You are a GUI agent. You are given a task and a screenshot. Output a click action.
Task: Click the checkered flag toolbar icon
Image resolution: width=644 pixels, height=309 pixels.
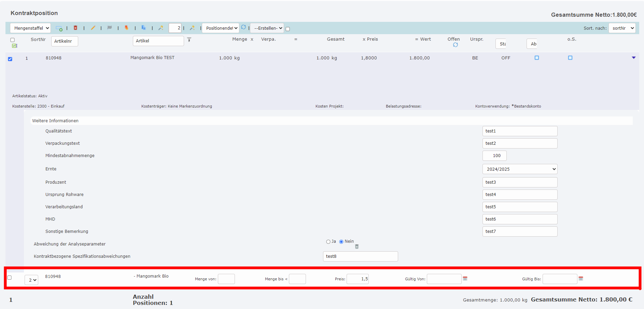[110, 28]
